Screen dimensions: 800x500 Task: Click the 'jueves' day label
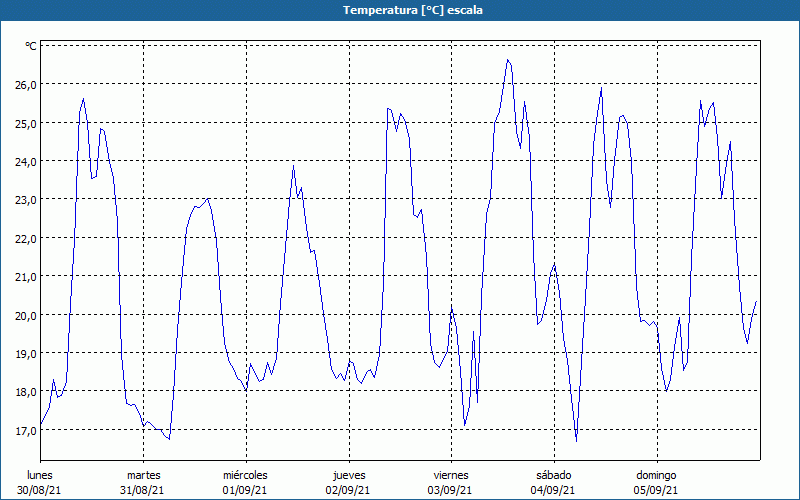pyautogui.click(x=349, y=475)
